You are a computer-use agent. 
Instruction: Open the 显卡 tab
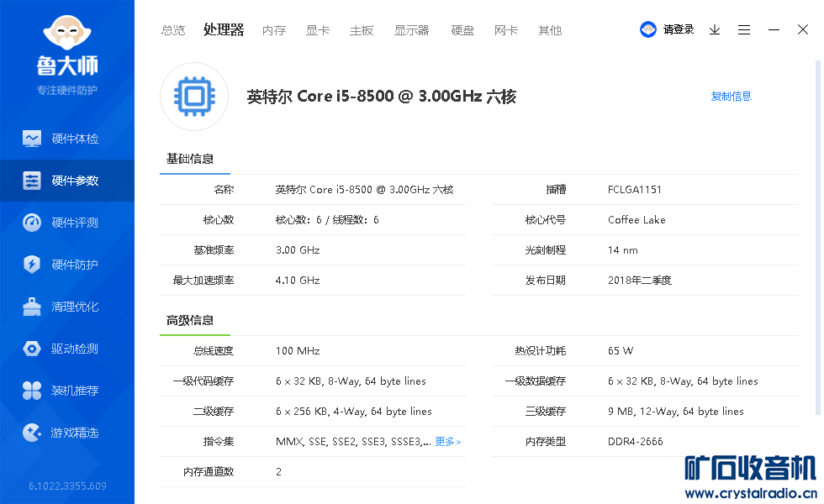pyautogui.click(x=318, y=30)
